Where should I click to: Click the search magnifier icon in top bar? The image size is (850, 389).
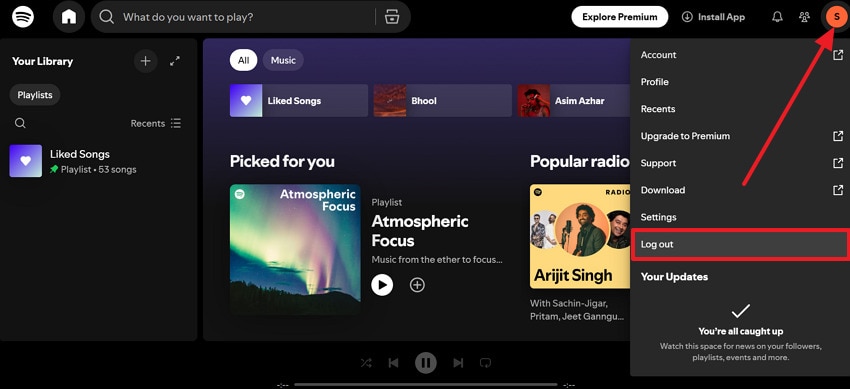[x=107, y=17]
